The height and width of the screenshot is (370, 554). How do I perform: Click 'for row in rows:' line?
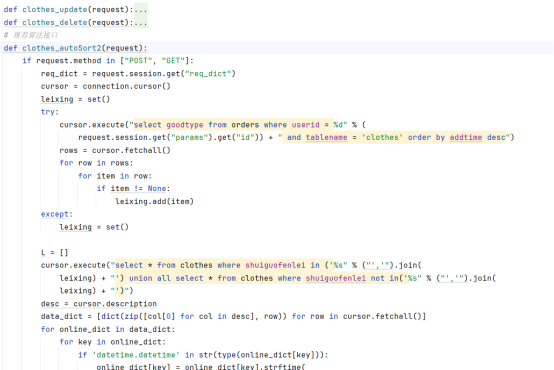coord(96,163)
